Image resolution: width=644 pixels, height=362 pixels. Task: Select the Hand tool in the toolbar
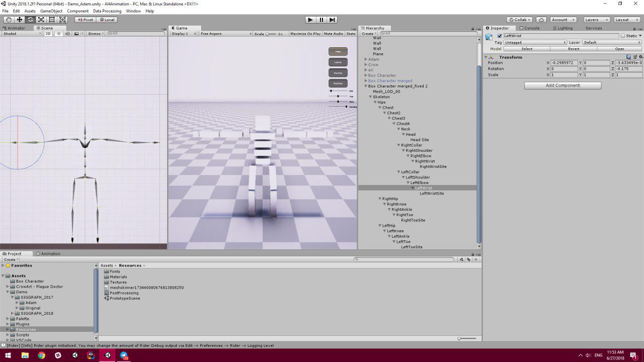click(9, 20)
